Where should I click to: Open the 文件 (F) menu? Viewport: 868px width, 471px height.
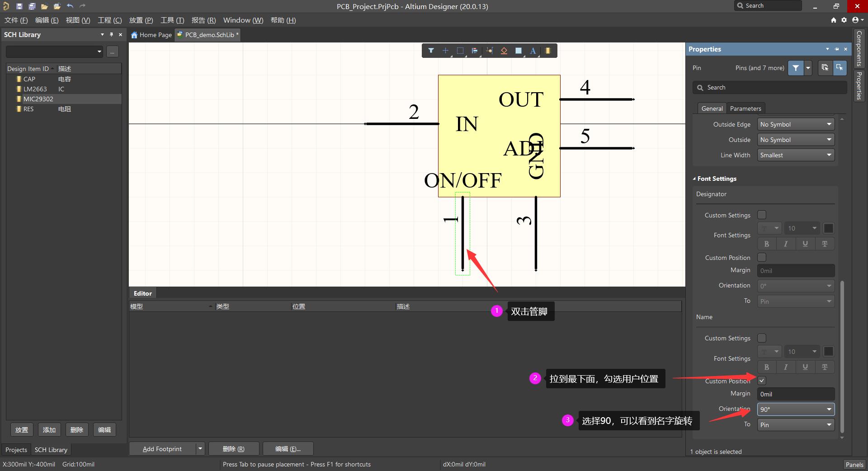16,20
